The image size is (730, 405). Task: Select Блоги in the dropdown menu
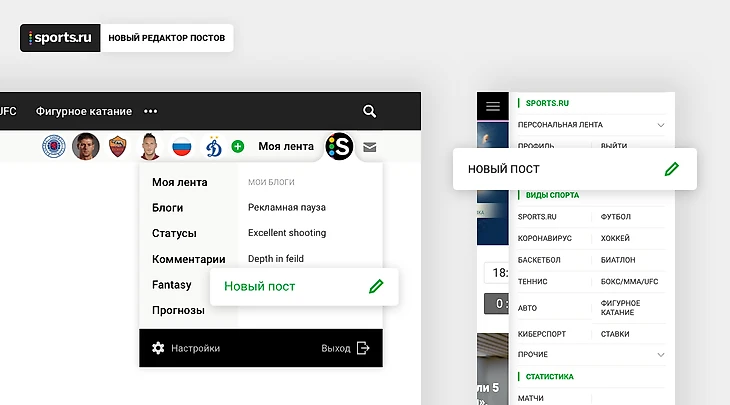pos(167,207)
